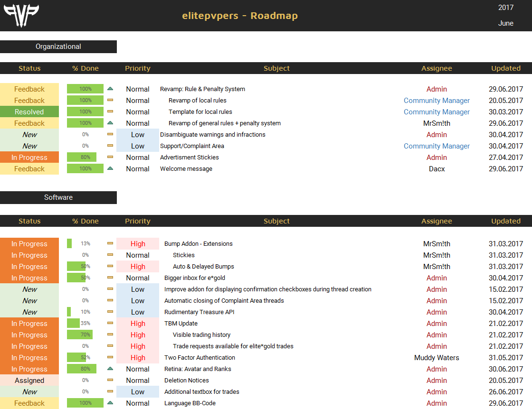Image resolution: width=532 pixels, height=409 pixels.
Task: Click the yellow dash icon for Improve addon confirmation checkboxes
Action: tap(110, 289)
